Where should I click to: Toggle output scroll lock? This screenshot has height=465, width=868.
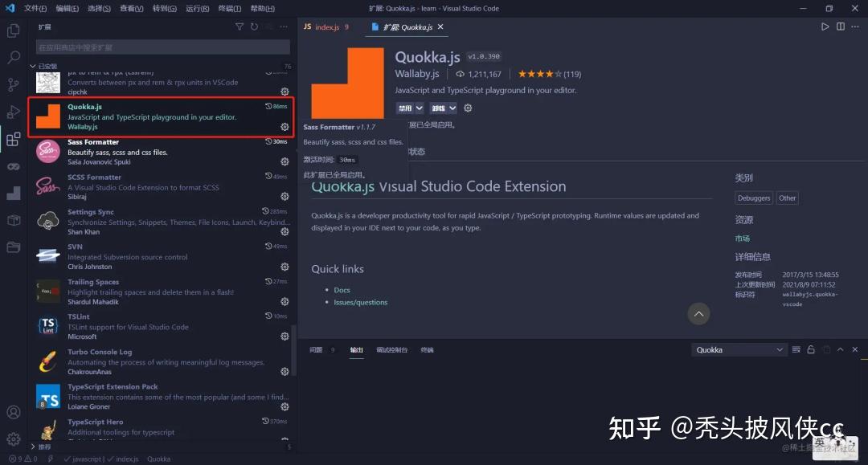coord(811,349)
